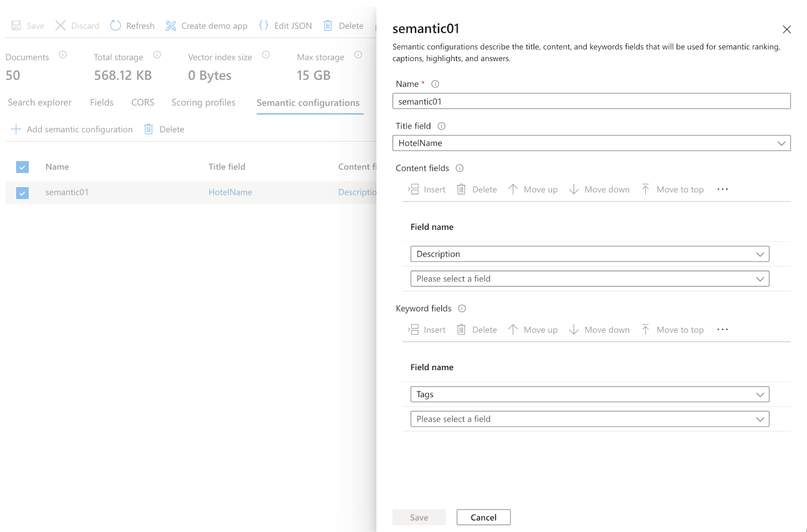Open the HotelName link in the table row

coord(230,192)
